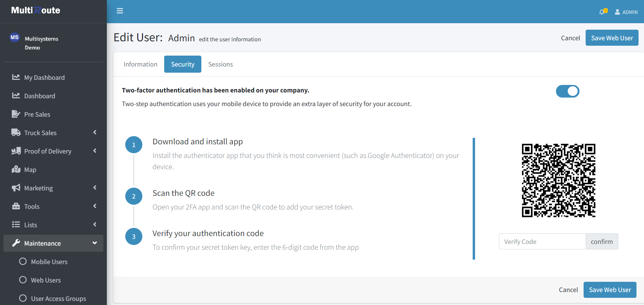The image size is (644, 305).
Task: Switch to the Information tab
Action: 140,64
